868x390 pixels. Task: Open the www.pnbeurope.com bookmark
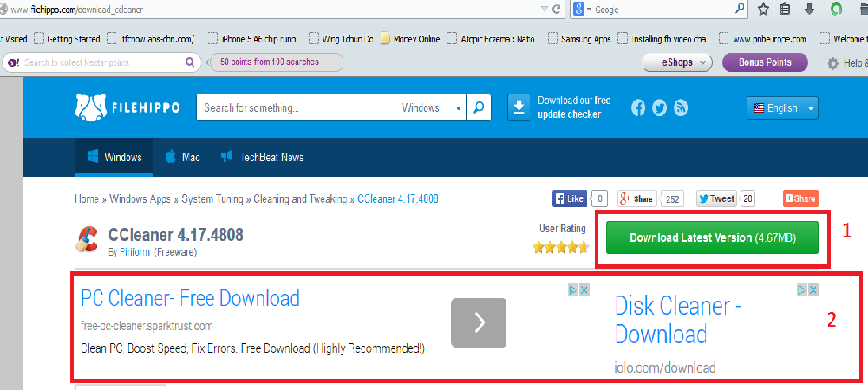[x=767, y=39]
